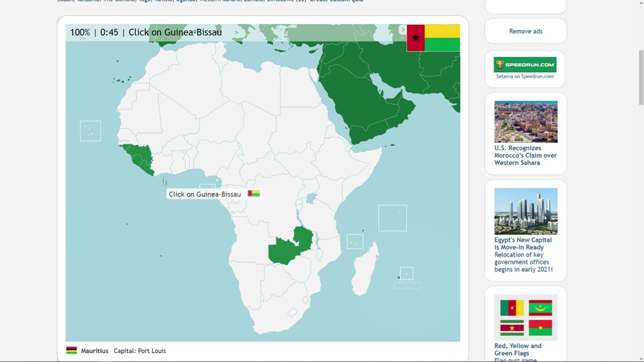
Task: Click the '0:45' timer text
Action: tap(109, 32)
